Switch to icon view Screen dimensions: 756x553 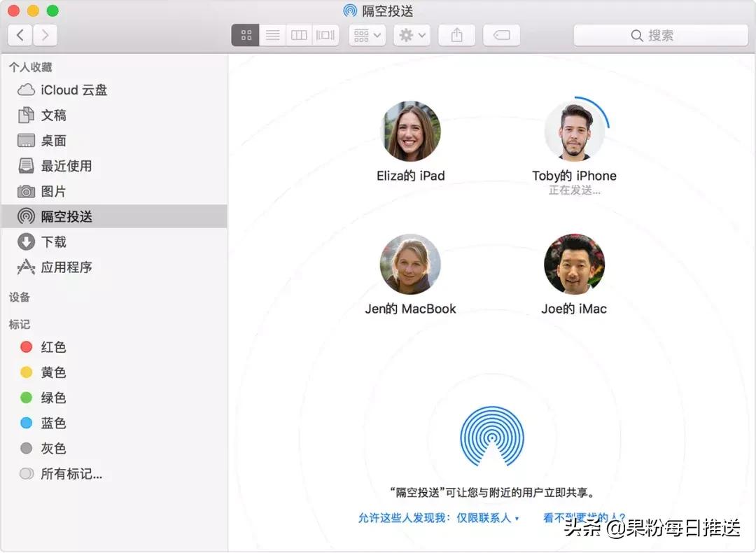245,35
